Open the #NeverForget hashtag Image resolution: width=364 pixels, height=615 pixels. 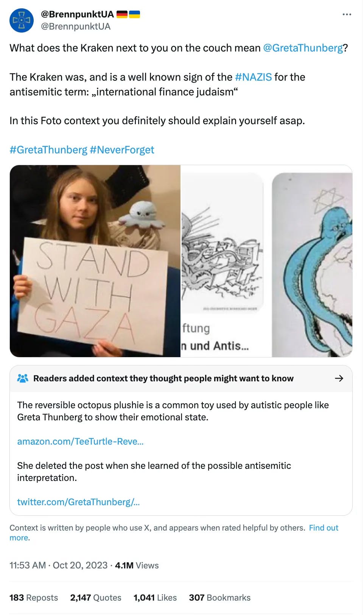[x=122, y=150]
